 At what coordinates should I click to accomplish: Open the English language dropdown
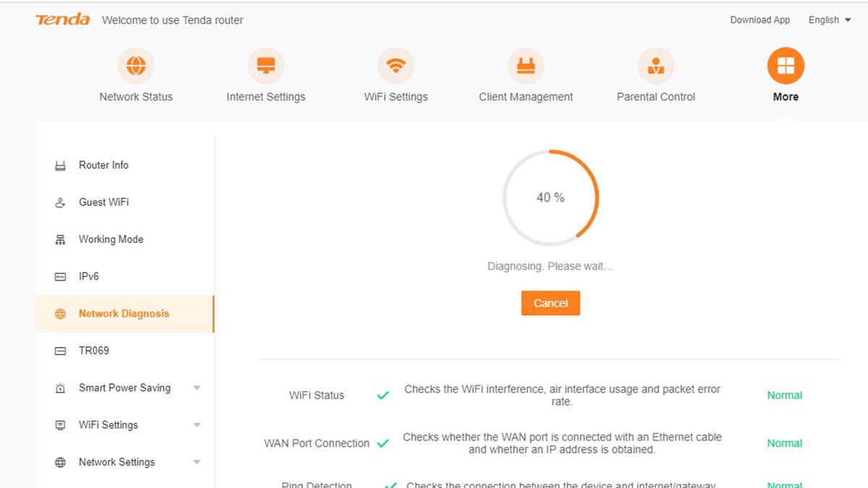tap(829, 20)
